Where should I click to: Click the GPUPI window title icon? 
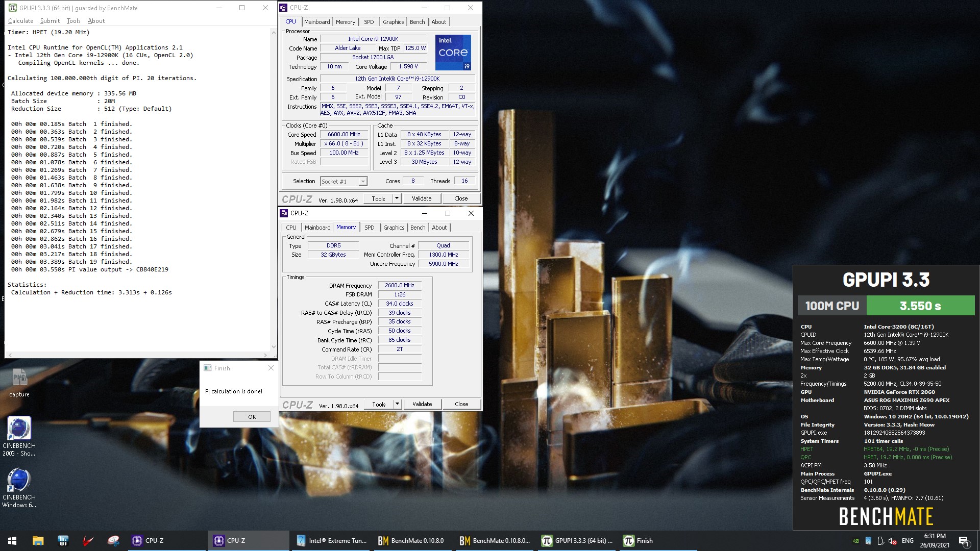click(13, 8)
